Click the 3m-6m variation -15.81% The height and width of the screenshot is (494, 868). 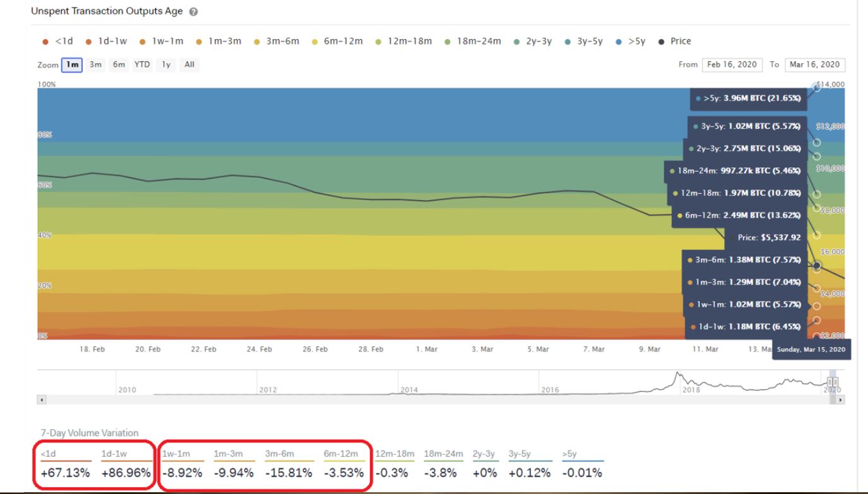click(289, 473)
